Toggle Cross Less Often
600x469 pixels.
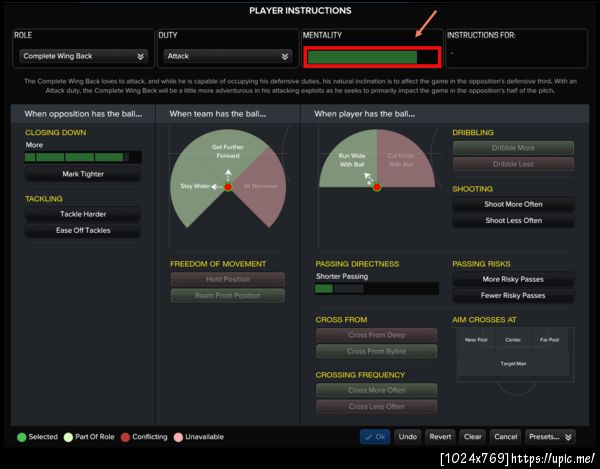click(377, 407)
